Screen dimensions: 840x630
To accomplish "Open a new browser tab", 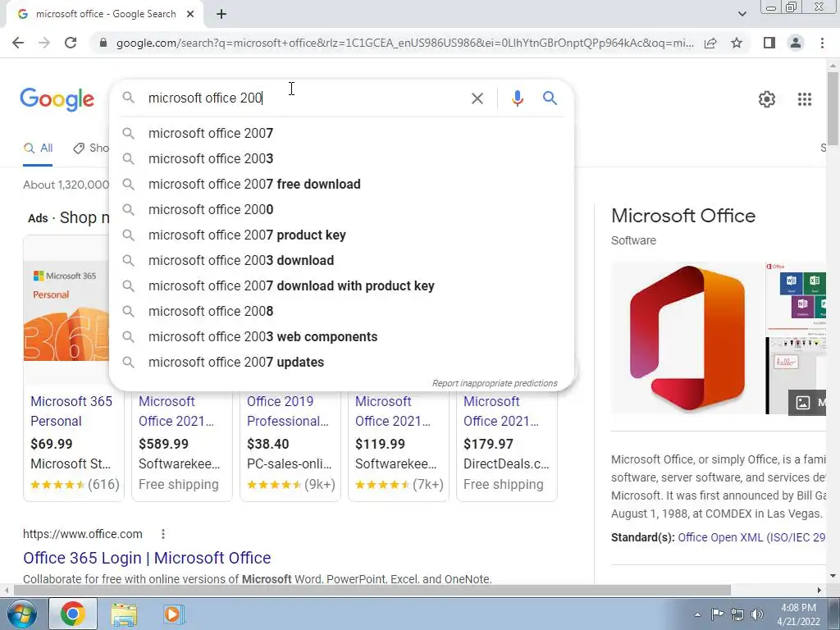I will click(221, 15).
